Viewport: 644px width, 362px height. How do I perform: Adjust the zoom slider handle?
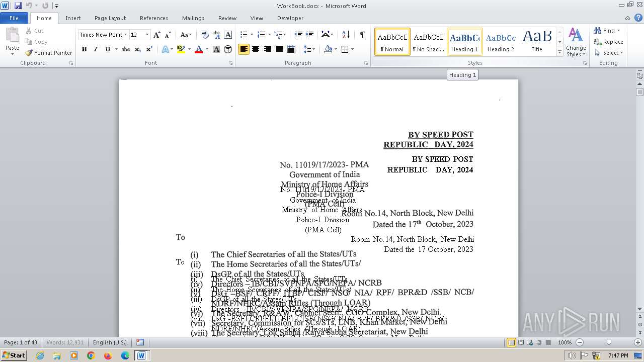tap(609, 342)
